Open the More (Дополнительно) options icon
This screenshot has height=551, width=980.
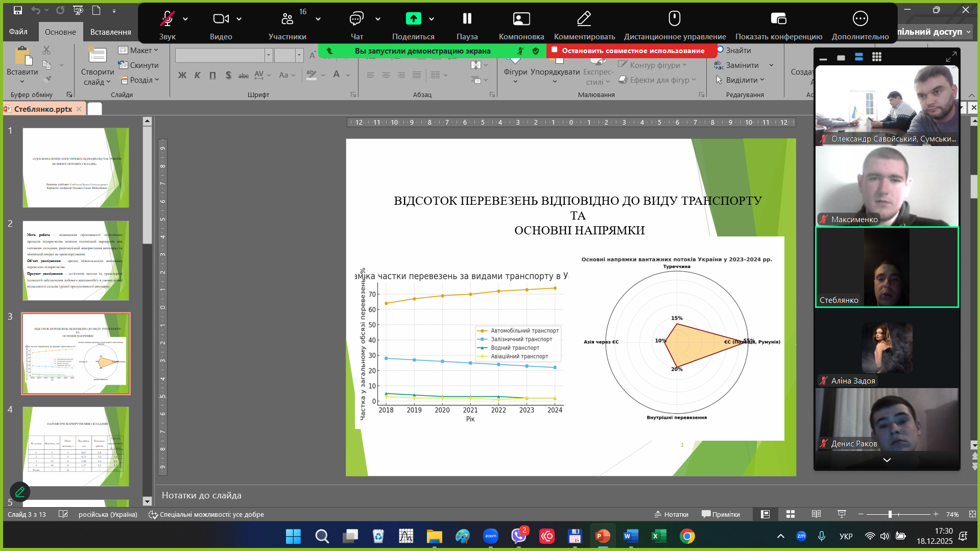pyautogui.click(x=860, y=19)
